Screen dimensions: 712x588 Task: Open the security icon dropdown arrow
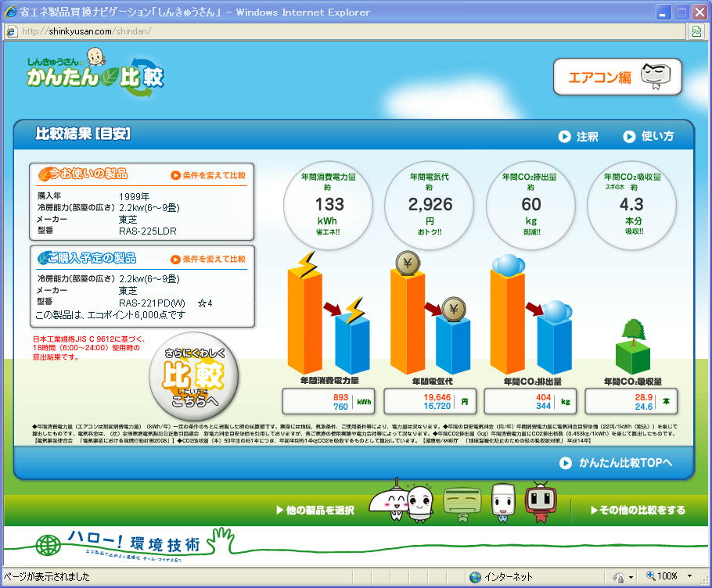[x=631, y=578]
